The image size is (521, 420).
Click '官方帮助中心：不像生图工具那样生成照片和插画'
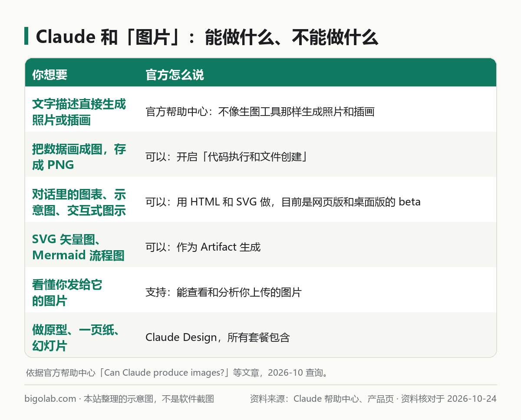pos(260,112)
